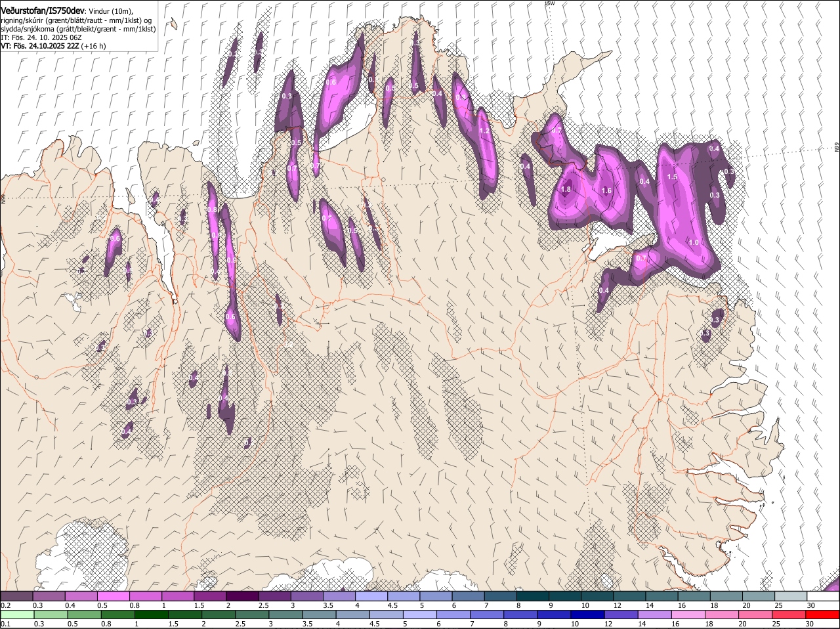Click upper legend swatch between 0.5 and 0.8

tap(113, 596)
